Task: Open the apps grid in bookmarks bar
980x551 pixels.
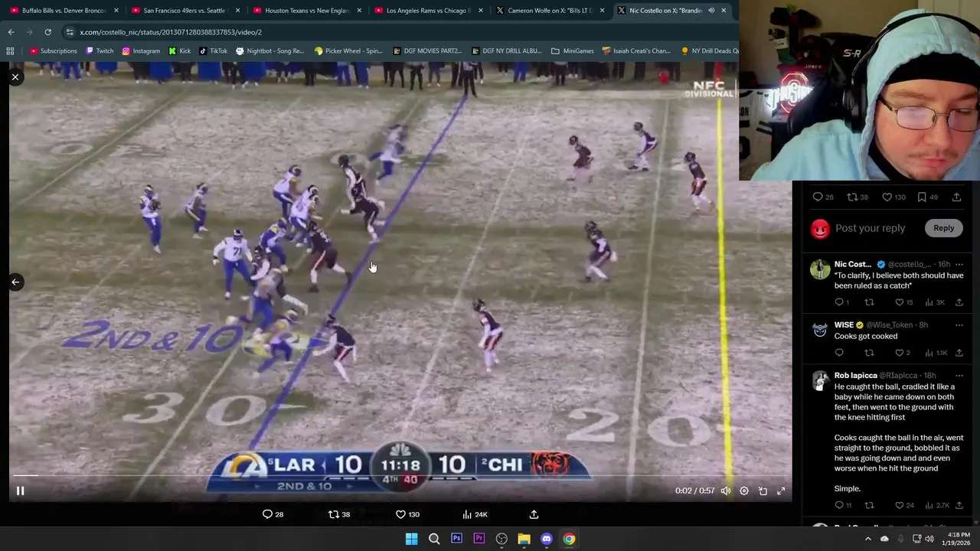Action: click(x=10, y=51)
